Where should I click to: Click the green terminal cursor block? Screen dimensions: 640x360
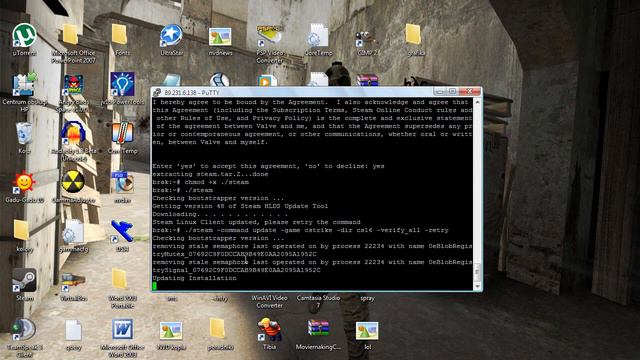[x=155, y=286]
